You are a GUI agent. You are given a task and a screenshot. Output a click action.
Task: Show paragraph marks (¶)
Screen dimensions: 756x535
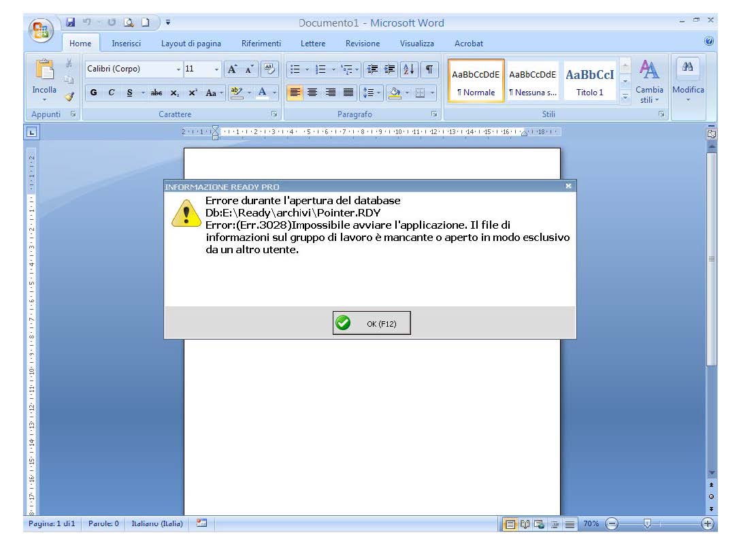429,69
